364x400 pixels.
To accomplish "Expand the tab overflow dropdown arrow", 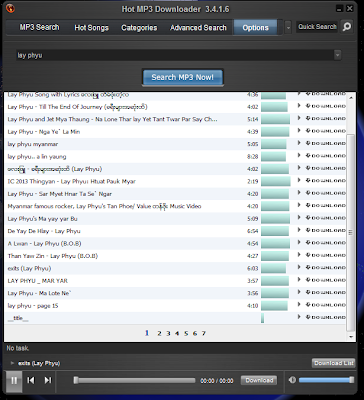I will pyautogui.click(x=288, y=28).
